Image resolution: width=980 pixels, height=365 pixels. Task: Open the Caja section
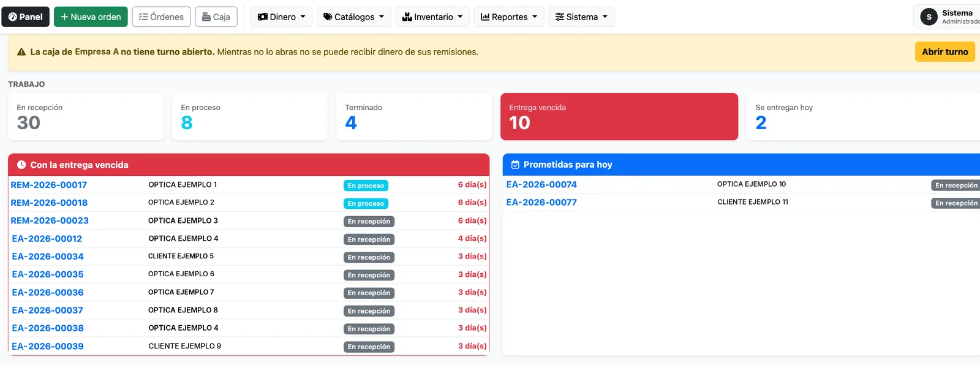coord(216,17)
